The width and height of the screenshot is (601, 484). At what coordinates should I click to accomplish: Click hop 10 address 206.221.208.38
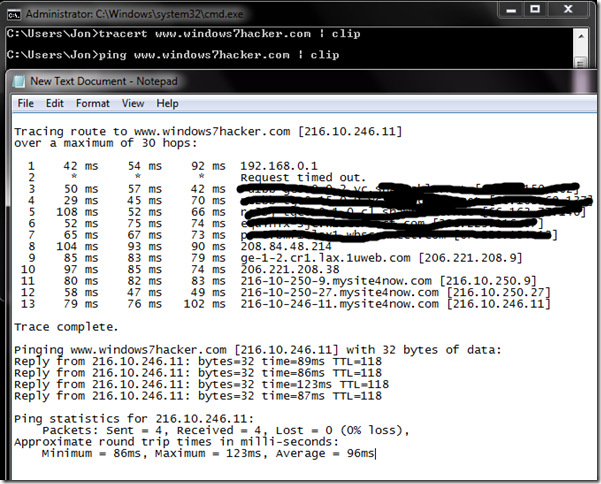tap(290, 269)
